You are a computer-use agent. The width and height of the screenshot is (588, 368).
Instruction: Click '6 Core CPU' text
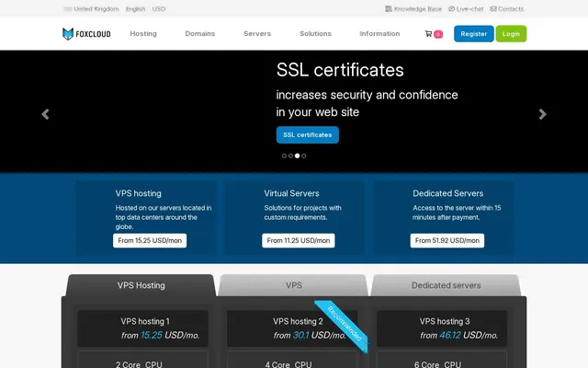tap(437, 364)
